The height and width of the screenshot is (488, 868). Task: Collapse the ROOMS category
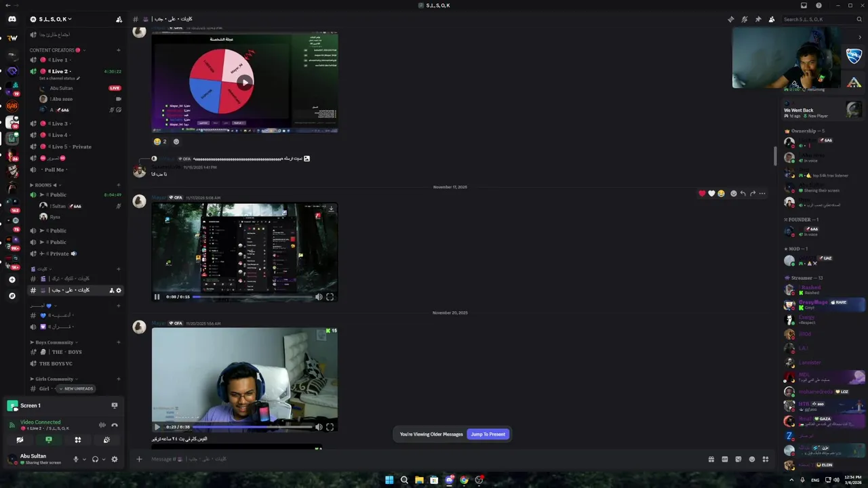[45, 184]
